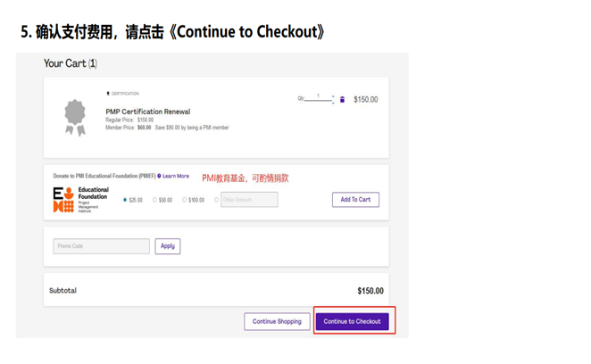Click the quantity field showing 1

click(318, 97)
